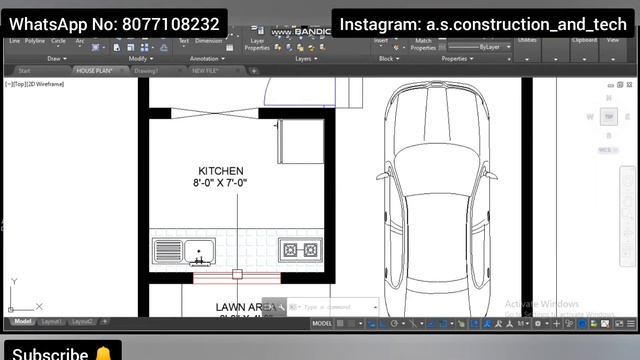Screen dimensions: 640x360
Task: Open the Top 2D Wireframe viewport controls
Action: (x=34, y=84)
